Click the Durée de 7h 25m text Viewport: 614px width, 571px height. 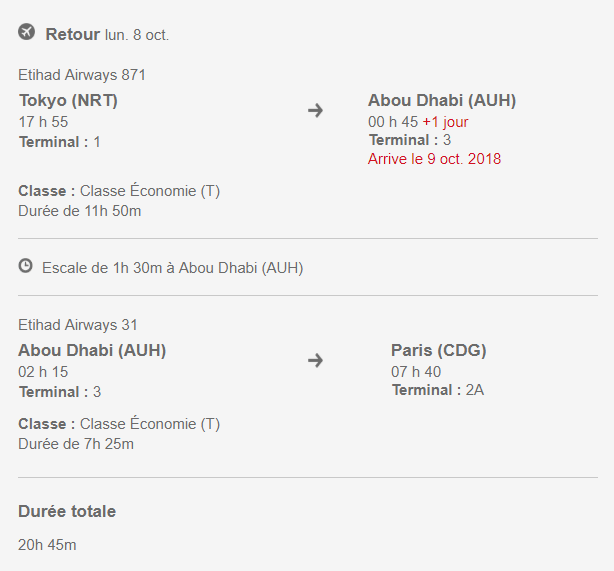pos(76,444)
